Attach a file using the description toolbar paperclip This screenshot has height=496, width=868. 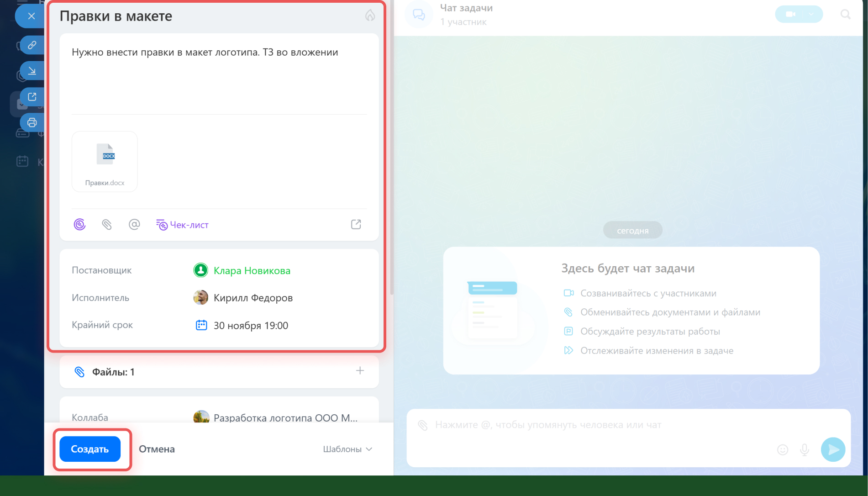[x=107, y=224]
